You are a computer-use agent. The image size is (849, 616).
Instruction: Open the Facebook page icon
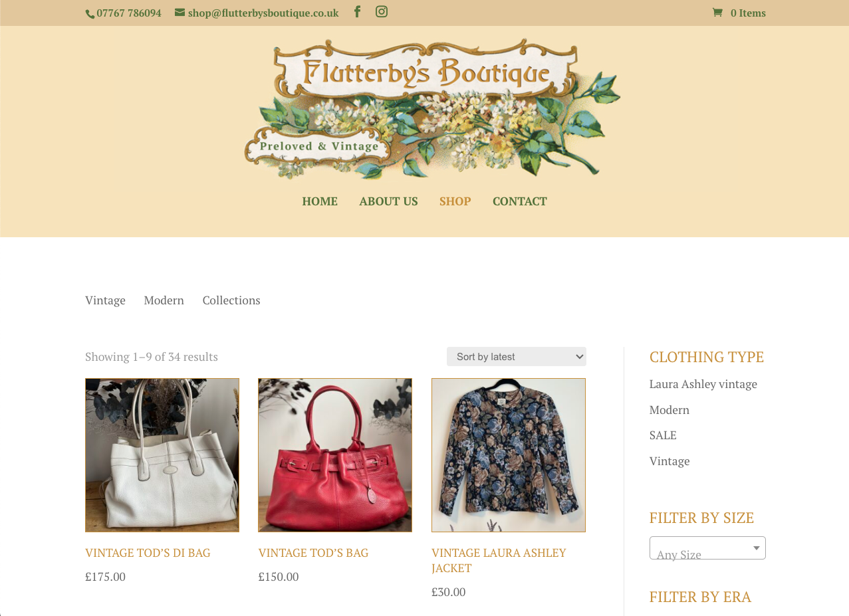point(357,11)
